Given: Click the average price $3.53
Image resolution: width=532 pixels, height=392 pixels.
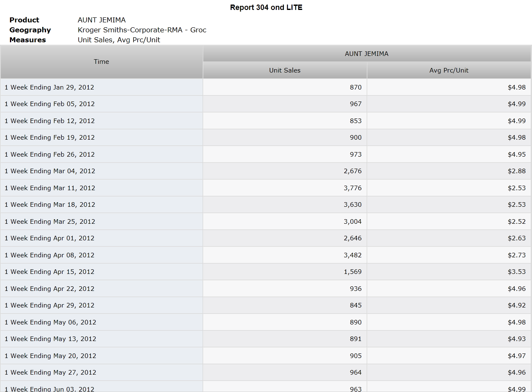Looking at the screenshot, I should (517, 272).
